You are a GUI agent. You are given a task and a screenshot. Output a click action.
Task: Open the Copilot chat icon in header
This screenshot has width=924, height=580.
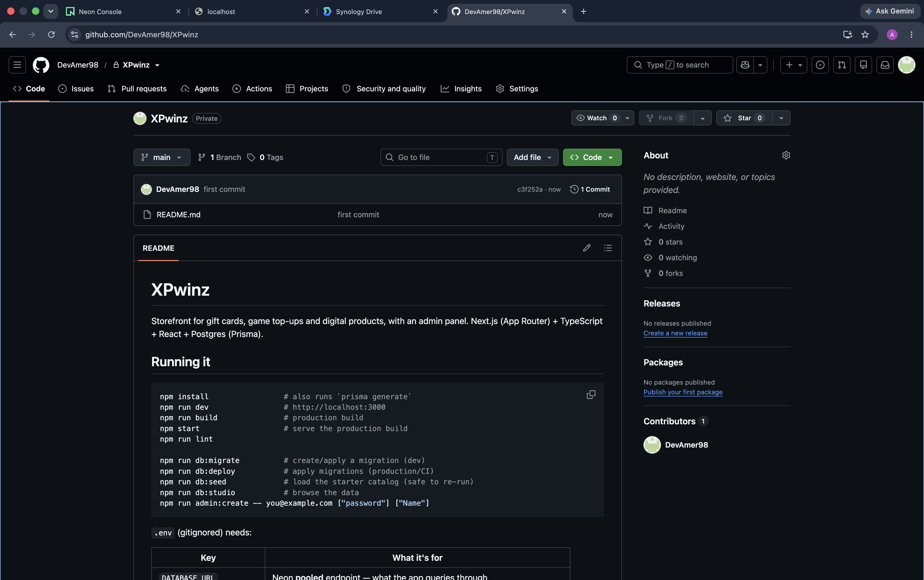745,65
